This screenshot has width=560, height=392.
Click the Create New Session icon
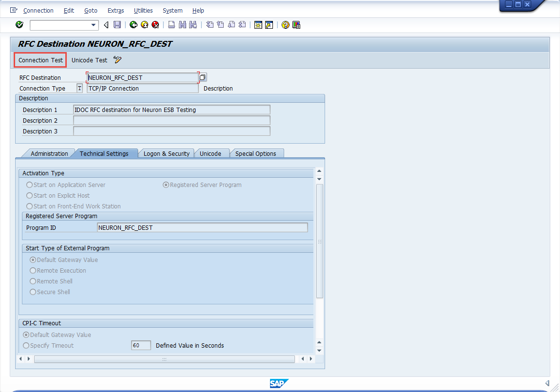(x=258, y=25)
